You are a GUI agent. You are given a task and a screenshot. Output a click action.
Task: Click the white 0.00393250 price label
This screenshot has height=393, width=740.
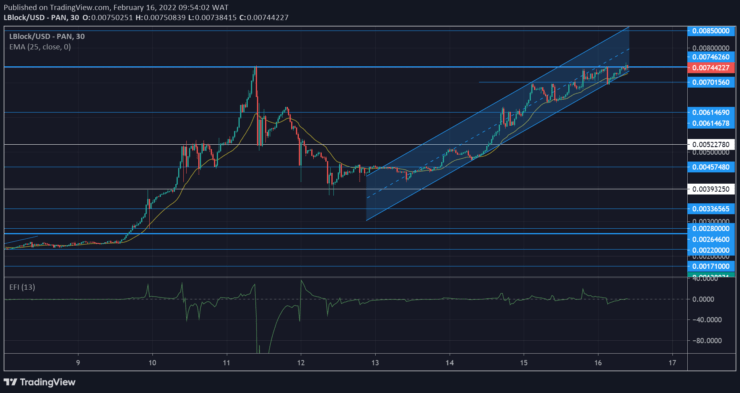pyautogui.click(x=711, y=189)
